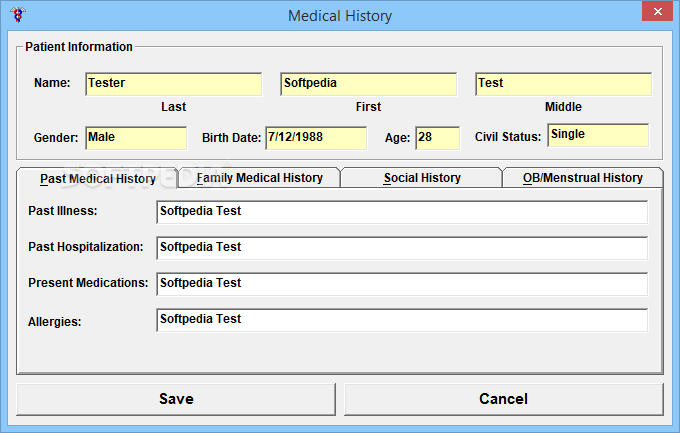This screenshot has height=433, width=680.
Task: Click the Gender field showing Male
Action: click(x=135, y=138)
